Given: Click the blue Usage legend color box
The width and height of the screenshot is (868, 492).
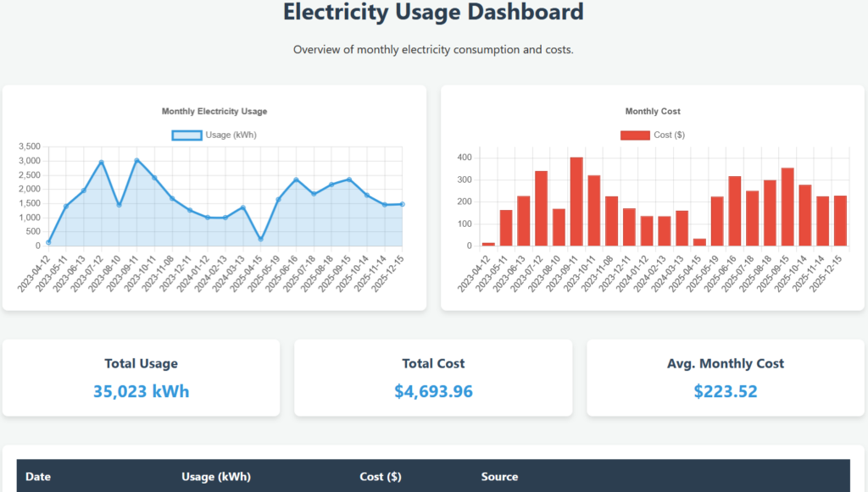Looking at the screenshot, I should point(186,135).
